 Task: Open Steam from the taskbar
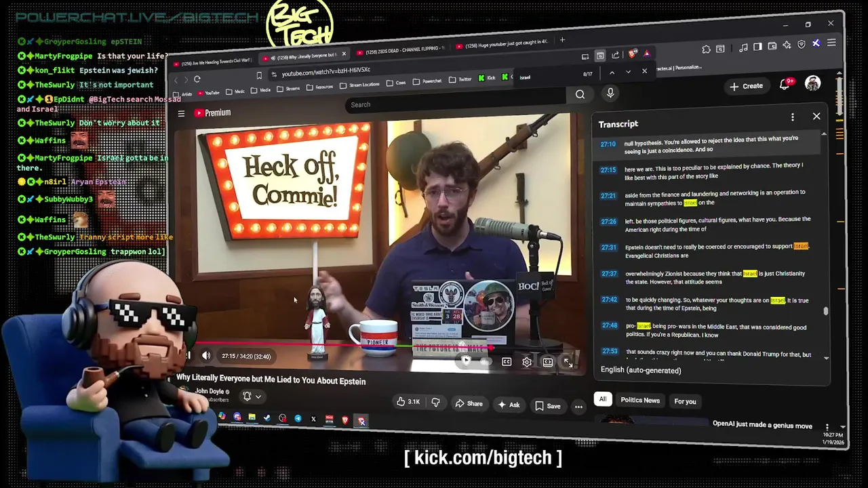[267, 418]
